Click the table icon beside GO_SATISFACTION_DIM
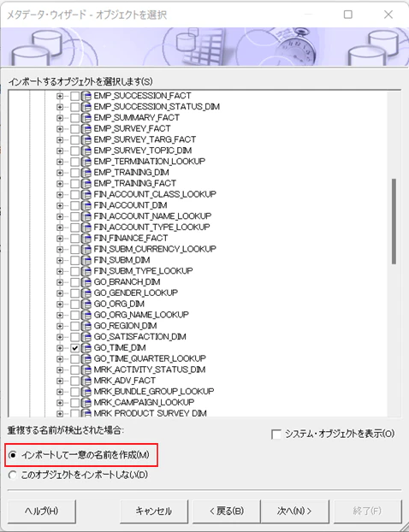This screenshot has width=409, height=532. [86, 337]
